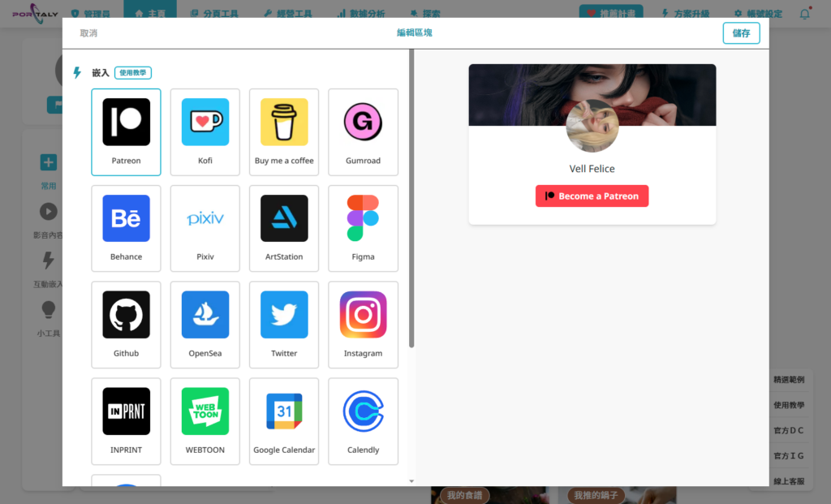Image resolution: width=831 pixels, height=504 pixels.
Task: Click 方案升級 plan upgrade link
Action: click(685, 14)
